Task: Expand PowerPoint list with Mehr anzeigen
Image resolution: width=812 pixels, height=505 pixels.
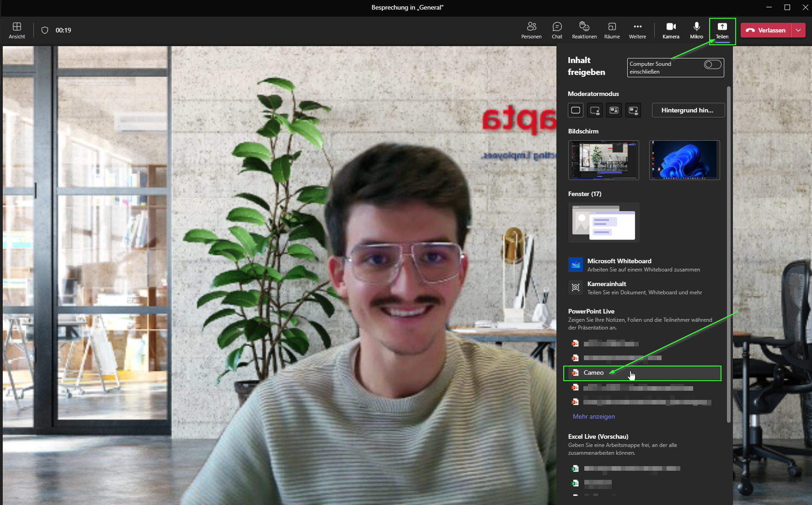Action: [593, 416]
